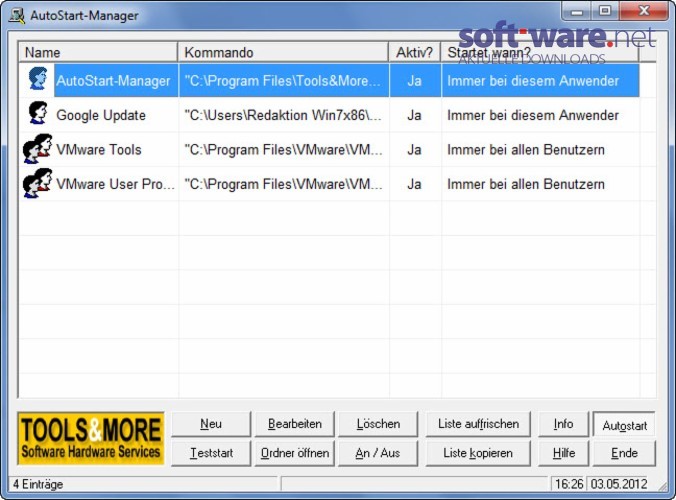Click the Neu button
This screenshot has width=676, height=500.
click(x=211, y=424)
